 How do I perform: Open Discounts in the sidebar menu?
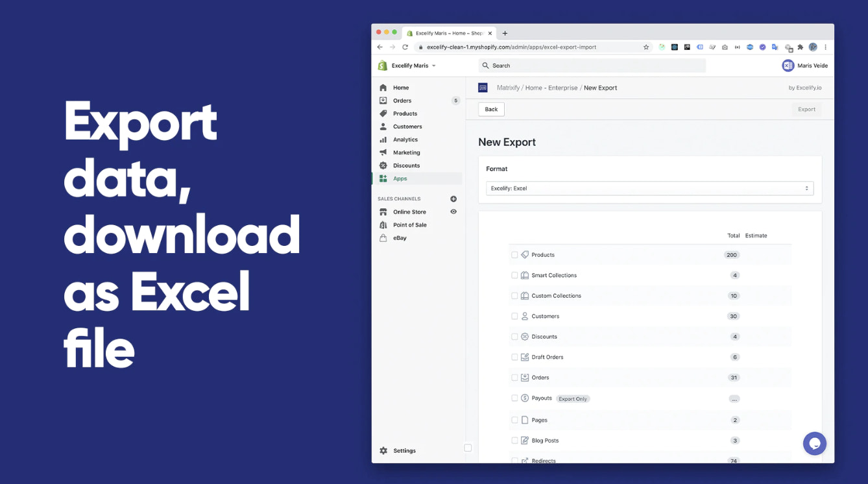click(406, 165)
